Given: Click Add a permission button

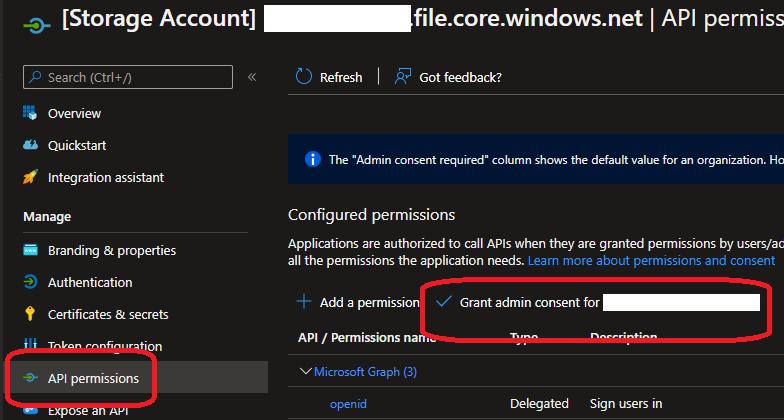Looking at the screenshot, I should [x=358, y=302].
